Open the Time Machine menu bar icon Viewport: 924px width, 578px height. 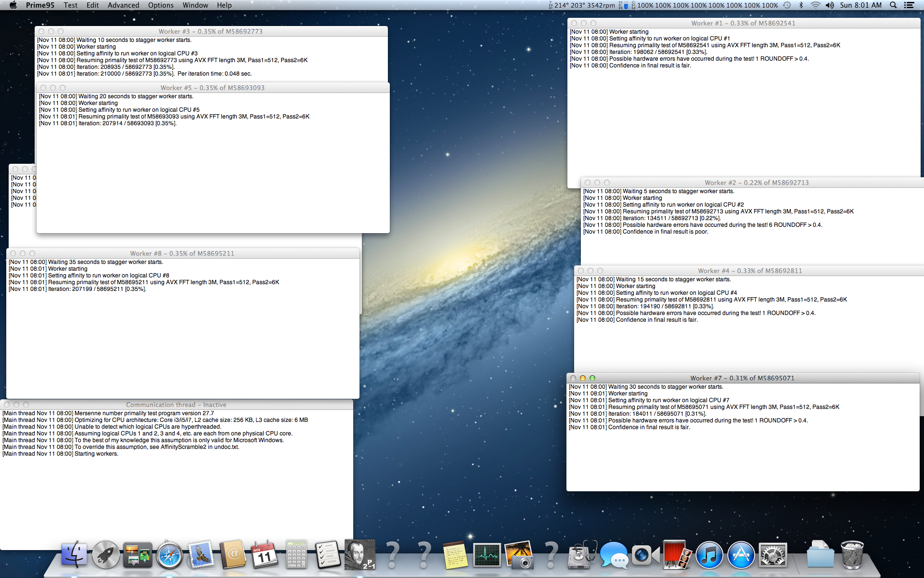point(787,5)
